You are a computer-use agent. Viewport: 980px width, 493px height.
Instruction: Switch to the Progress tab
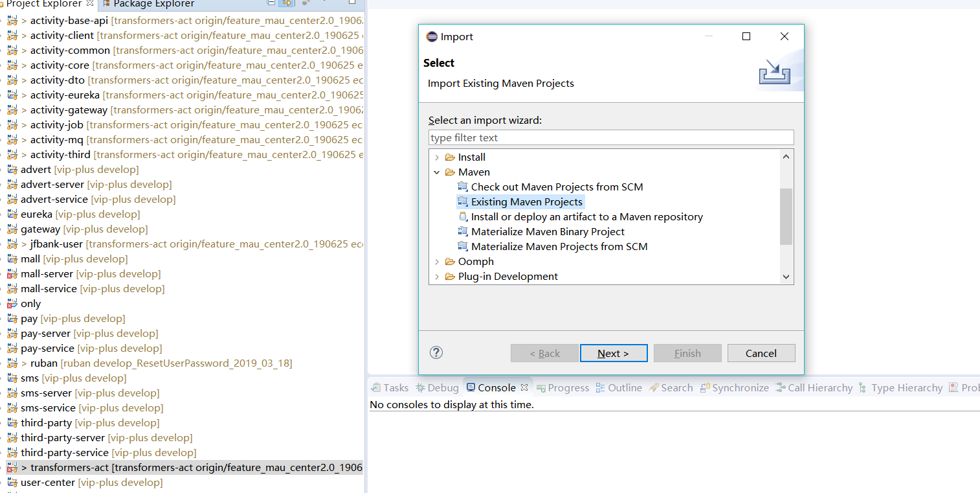[x=562, y=388]
